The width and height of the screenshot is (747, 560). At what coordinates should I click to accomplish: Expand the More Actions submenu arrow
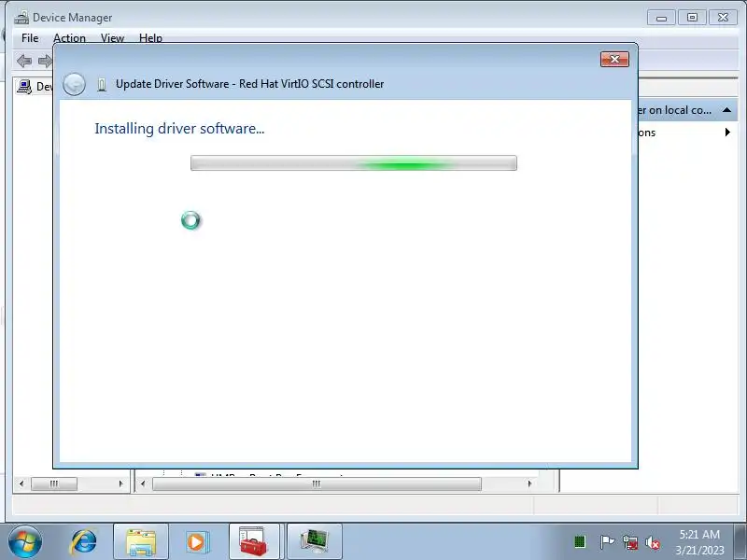tap(727, 132)
